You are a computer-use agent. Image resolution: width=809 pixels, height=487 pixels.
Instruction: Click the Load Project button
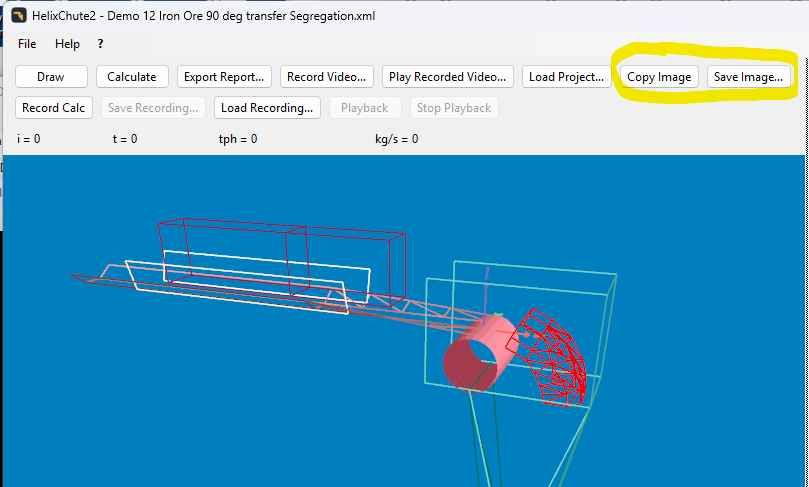tap(567, 77)
